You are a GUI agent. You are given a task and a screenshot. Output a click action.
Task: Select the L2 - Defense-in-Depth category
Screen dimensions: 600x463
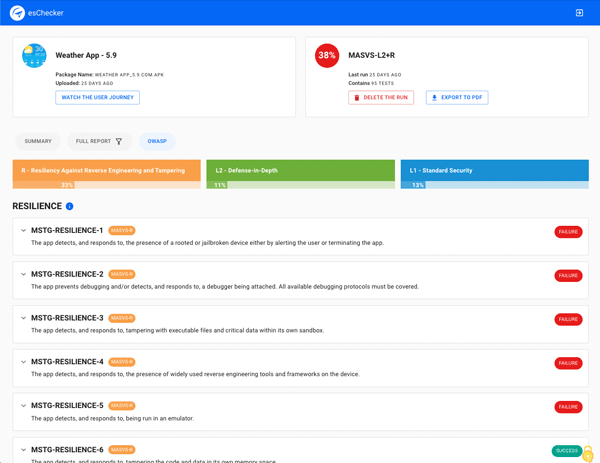300,170
